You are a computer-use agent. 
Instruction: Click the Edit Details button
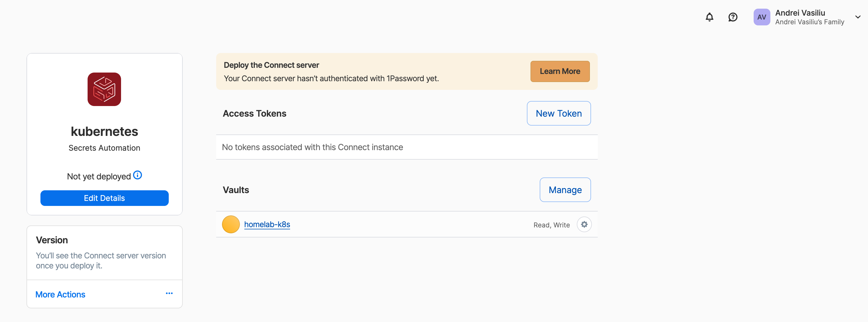(105, 198)
